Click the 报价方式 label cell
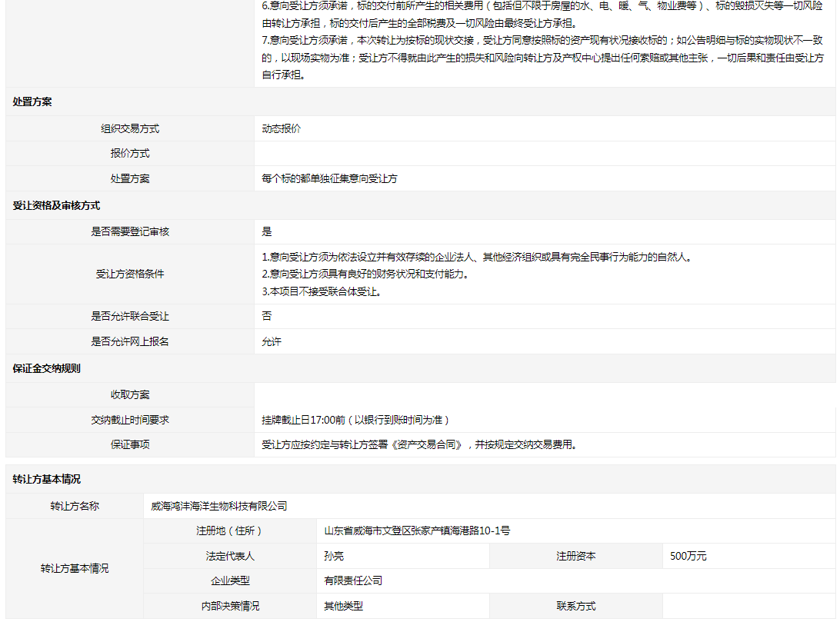 coord(130,154)
